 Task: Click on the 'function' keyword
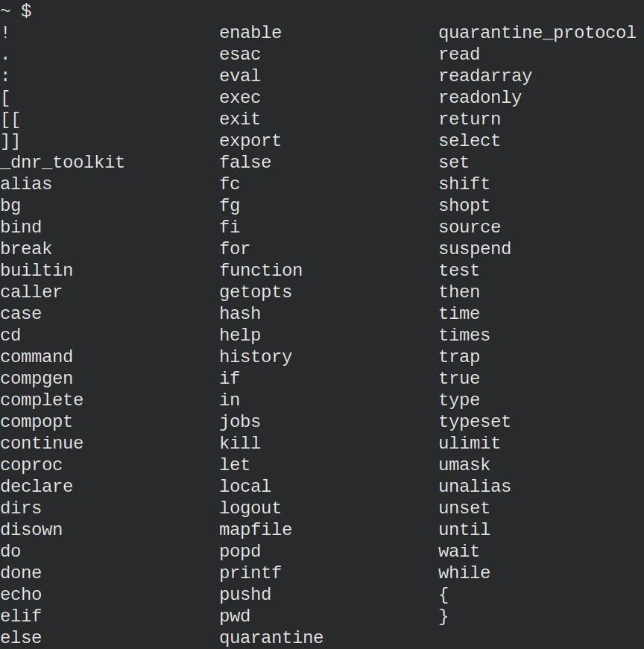pyautogui.click(x=261, y=270)
